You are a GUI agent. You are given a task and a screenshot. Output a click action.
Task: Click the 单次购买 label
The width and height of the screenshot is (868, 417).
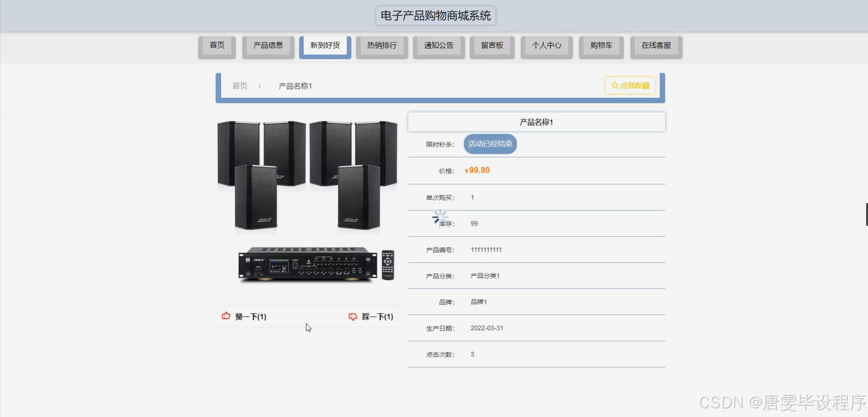pos(440,198)
